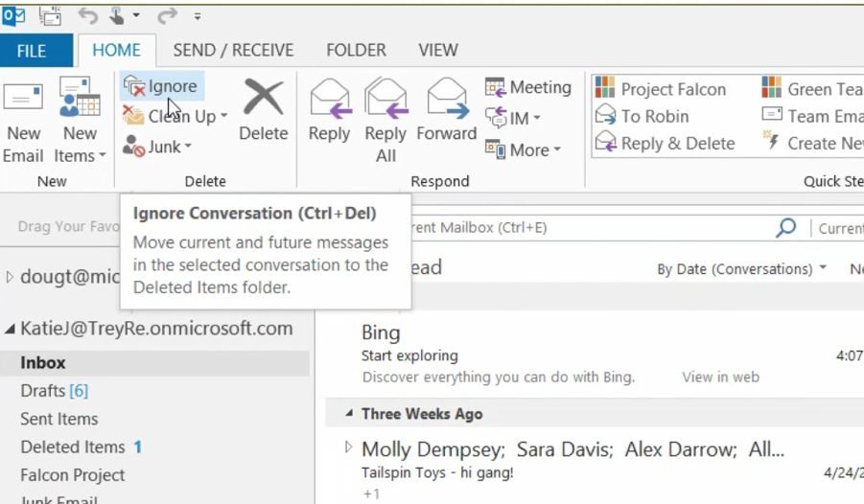864x504 pixels.
Task: Switch to the HOME tab
Action: tap(116, 50)
